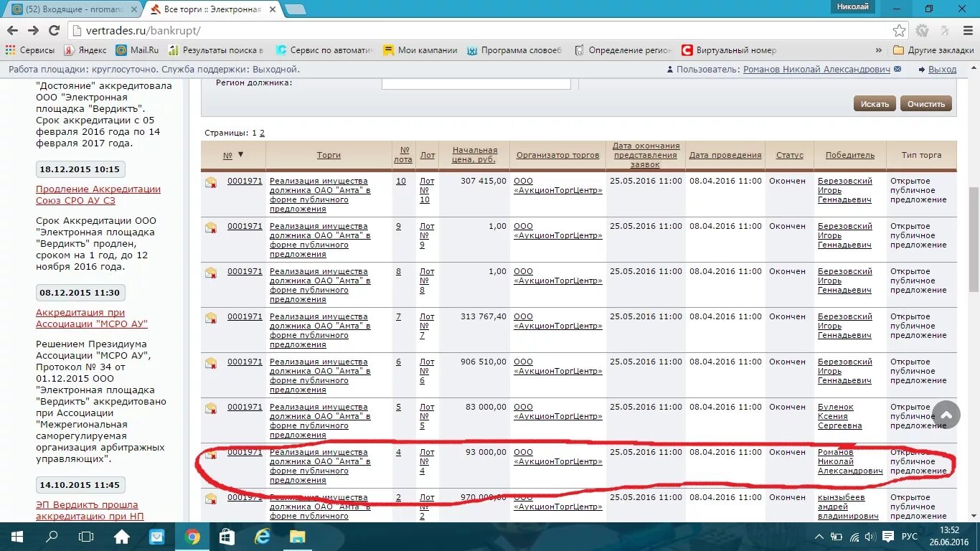Click the trade icon in Лот №8 row

click(211, 273)
